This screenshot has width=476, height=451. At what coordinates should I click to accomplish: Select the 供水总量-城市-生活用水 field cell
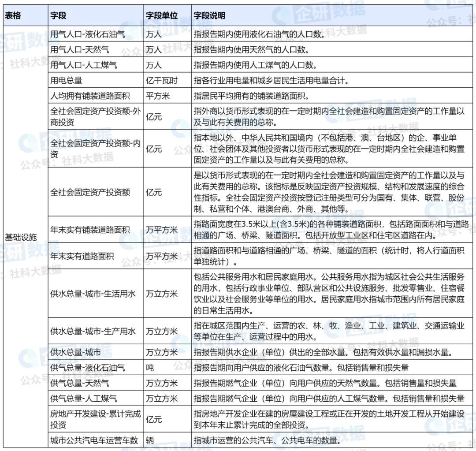[96, 293]
